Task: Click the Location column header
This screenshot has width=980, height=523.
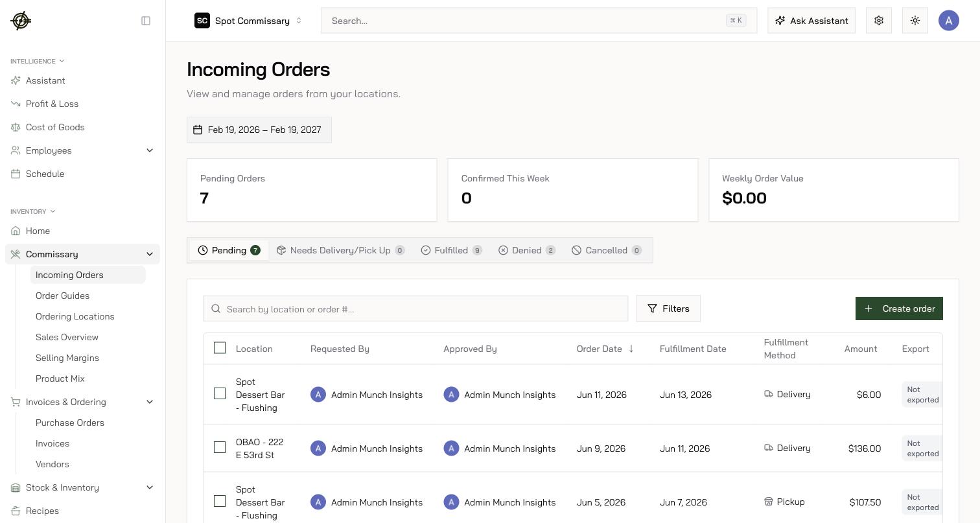Action: (254, 349)
